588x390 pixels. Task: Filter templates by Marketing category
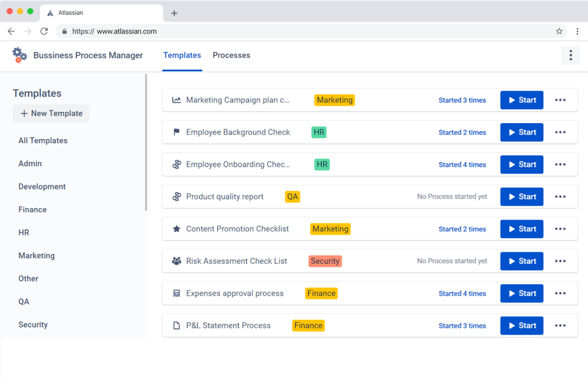point(36,256)
